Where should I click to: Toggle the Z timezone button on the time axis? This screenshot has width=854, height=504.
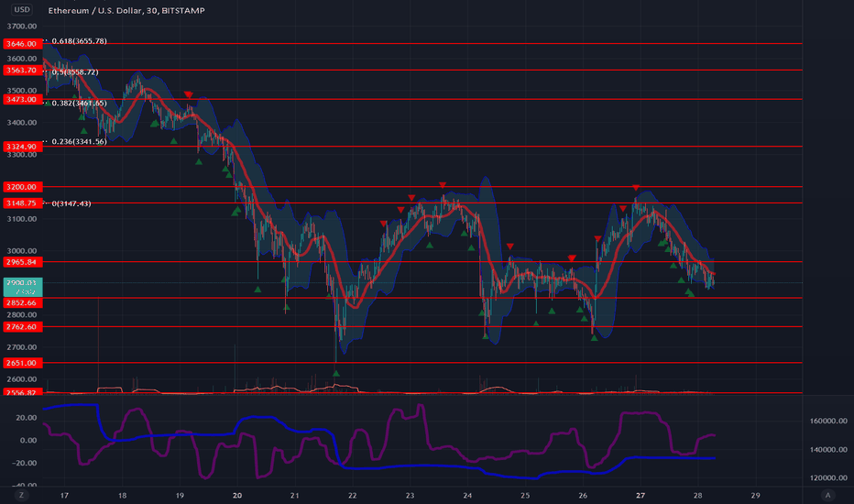(22, 495)
